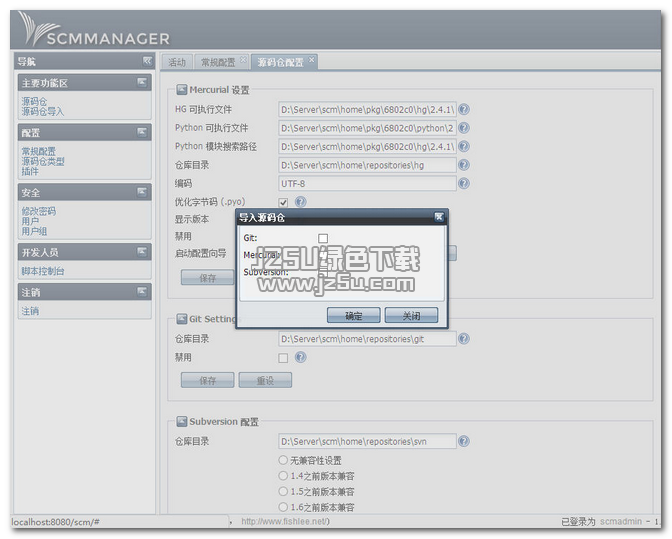This screenshot has height=539, width=672.
Task: Open the 插件 plugins link
Action: [x=30, y=171]
